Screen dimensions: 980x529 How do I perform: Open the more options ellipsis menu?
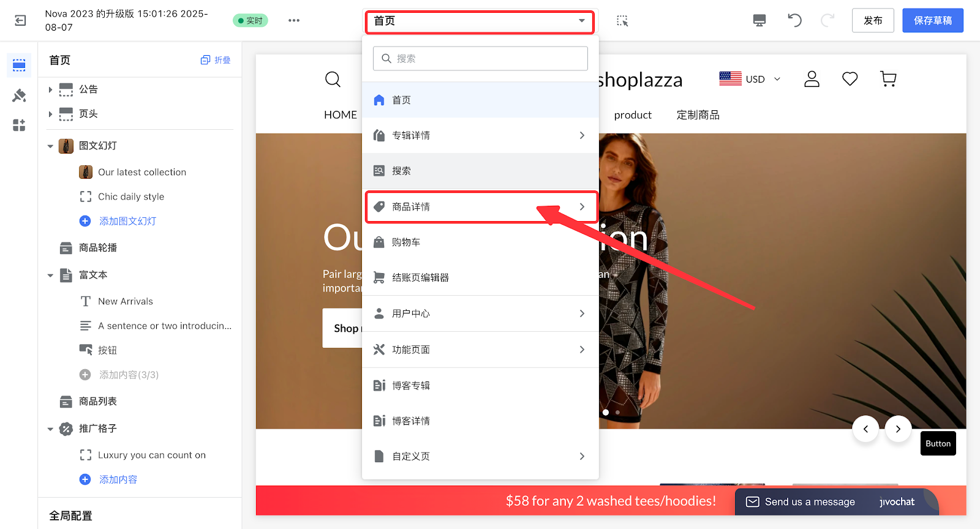[294, 21]
